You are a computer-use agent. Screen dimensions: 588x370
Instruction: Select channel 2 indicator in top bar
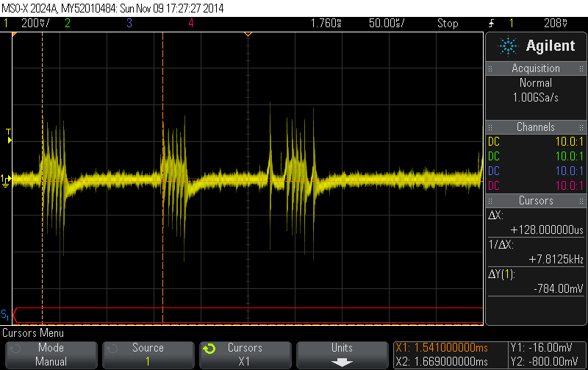68,24
